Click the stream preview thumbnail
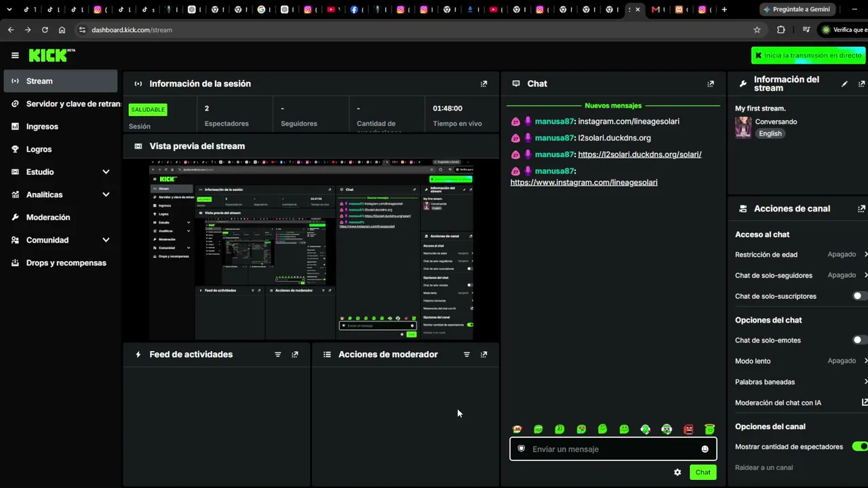868x488 pixels. pyautogui.click(x=311, y=249)
